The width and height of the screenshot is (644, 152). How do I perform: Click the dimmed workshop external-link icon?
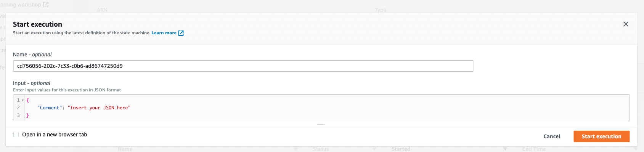pos(46,5)
